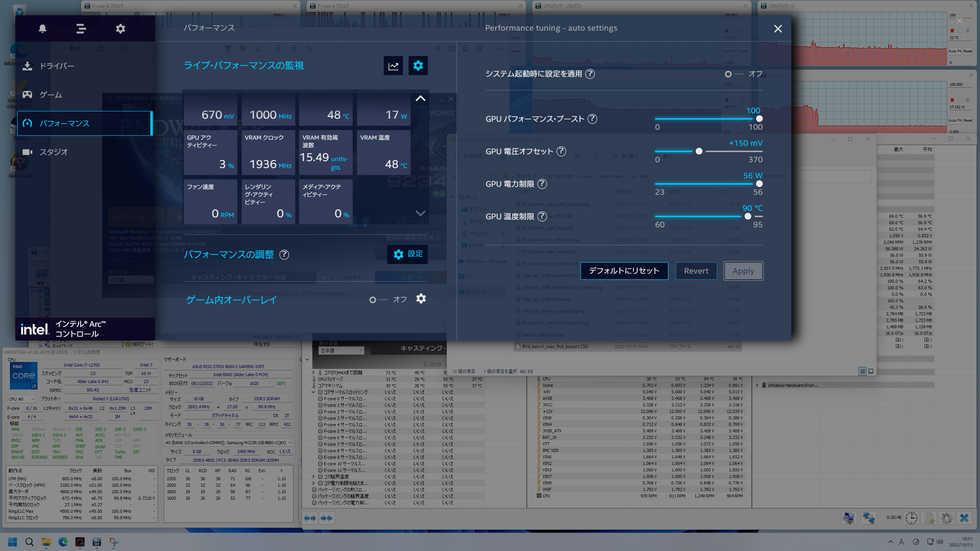Viewport: 980px width, 551px height.
Task: Open the notifications bell in Arc Control
Action: coord(42,29)
